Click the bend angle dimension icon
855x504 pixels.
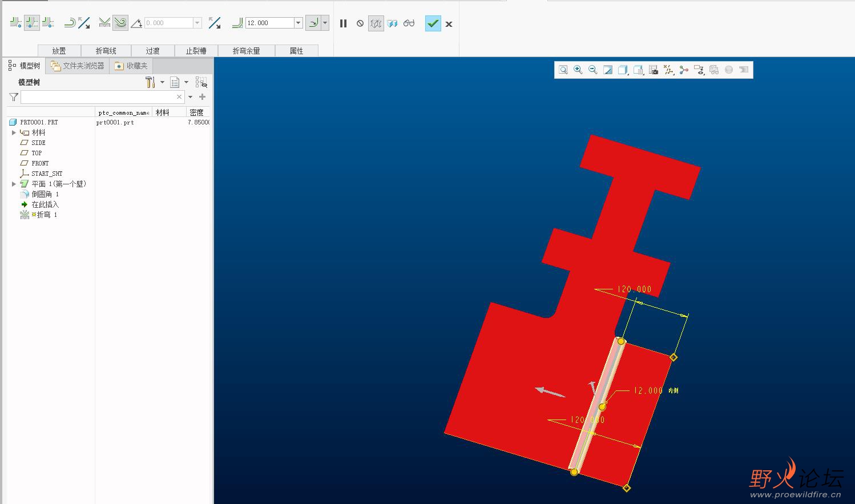[x=136, y=23]
